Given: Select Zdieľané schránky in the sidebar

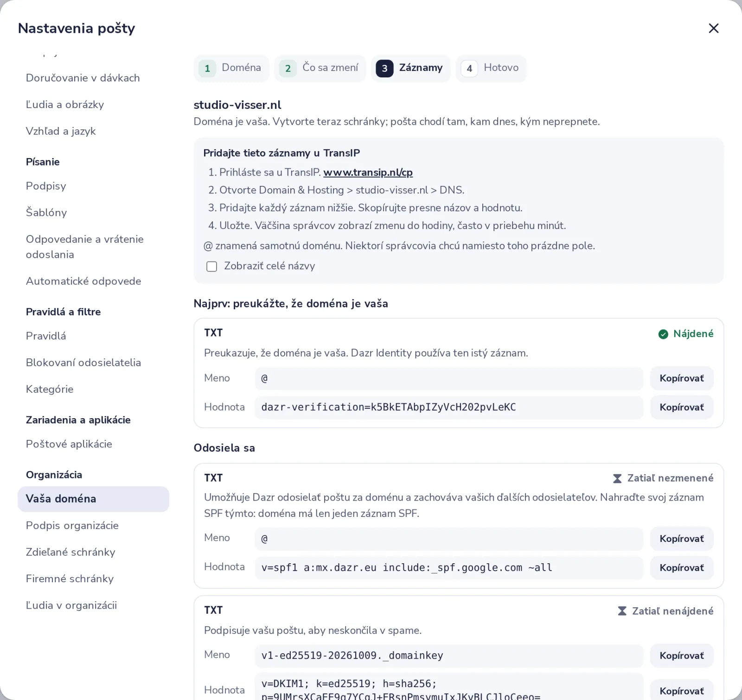Looking at the screenshot, I should 70,552.
